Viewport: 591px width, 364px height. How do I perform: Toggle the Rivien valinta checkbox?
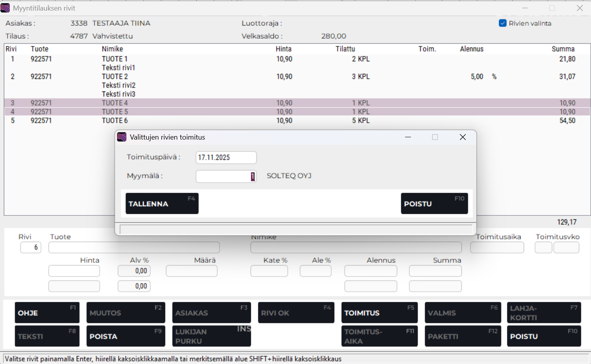[503, 23]
